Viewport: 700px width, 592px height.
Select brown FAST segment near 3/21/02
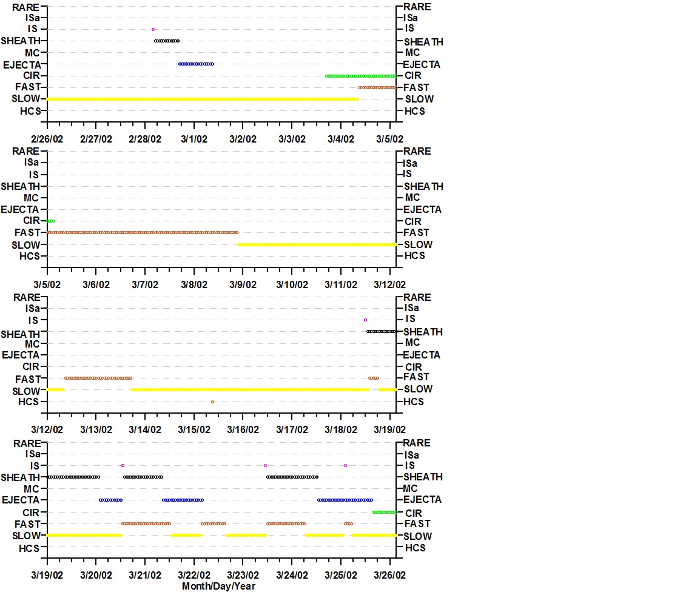click(x=146, y=523)
